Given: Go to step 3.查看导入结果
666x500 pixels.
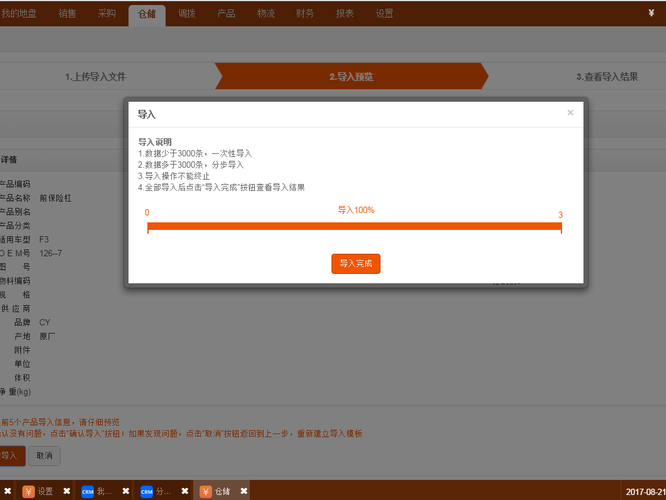Looking at the screenshot, I should (607, 77).
